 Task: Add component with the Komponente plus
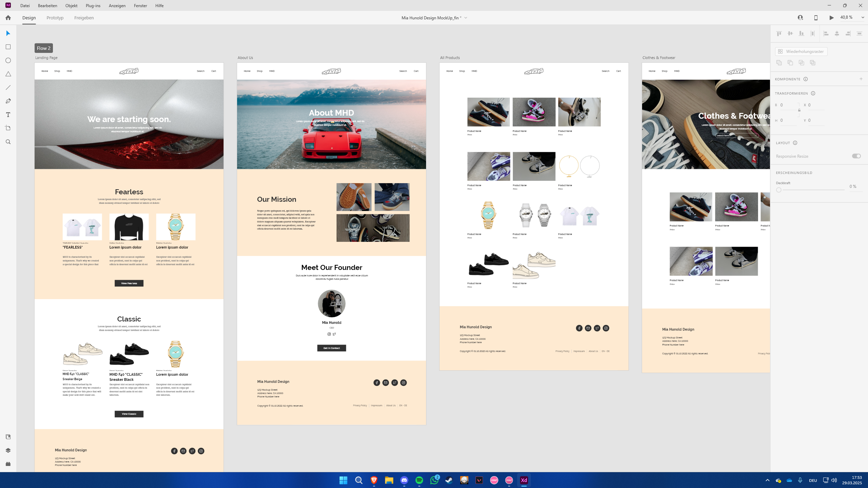click(x=861, y=79)
